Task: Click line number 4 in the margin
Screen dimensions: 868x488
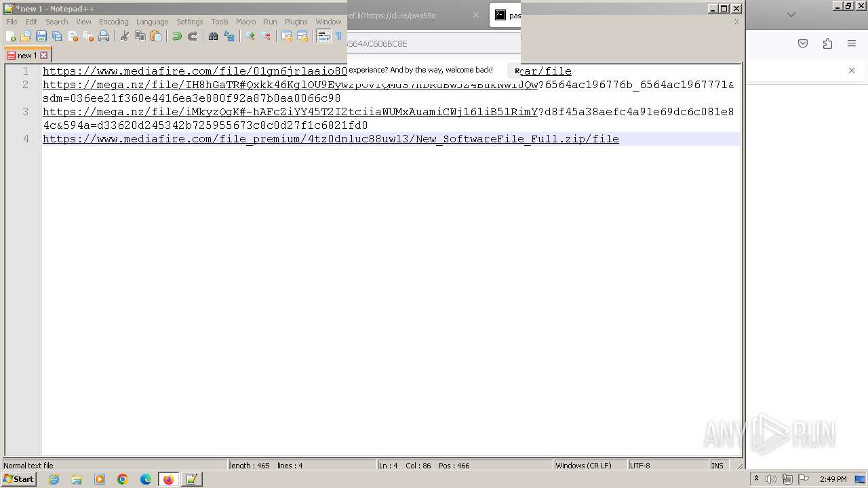Action: 26,139
